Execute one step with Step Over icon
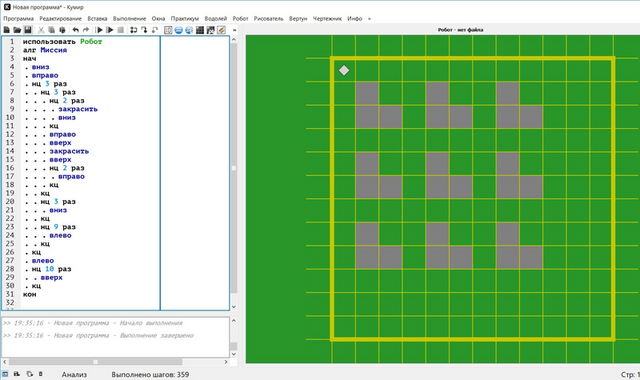The height and width of the screenshot is (380, 640). click(133, 30)
